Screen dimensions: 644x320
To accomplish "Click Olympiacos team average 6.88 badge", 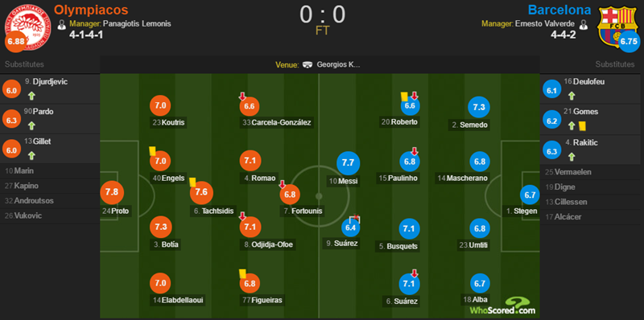I will point(15,43).
